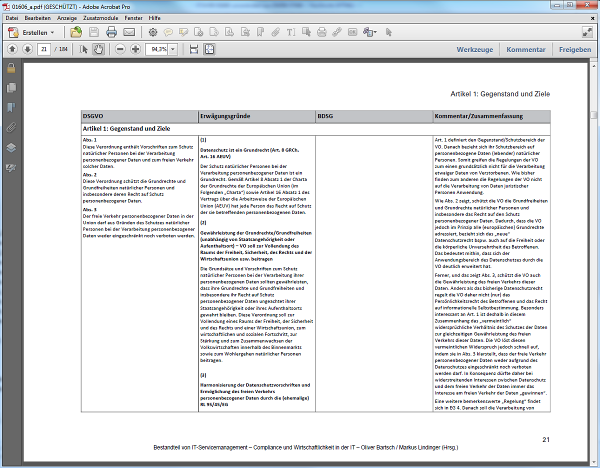The height and width of the screenshot is (468, 600).
Task: Go to previous page with up arrow
Action: pyautogui.click(x=11, y=49)
